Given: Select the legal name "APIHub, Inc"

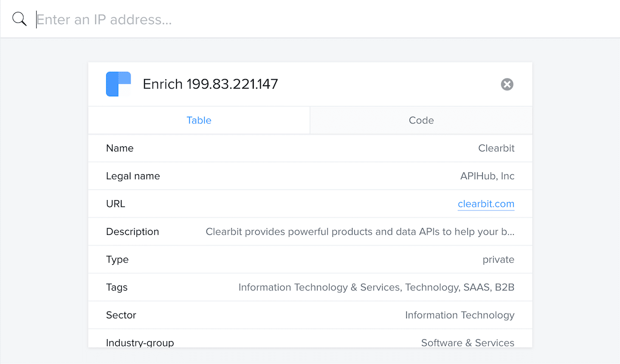Looking at the screenshot, I should (487, 176).
